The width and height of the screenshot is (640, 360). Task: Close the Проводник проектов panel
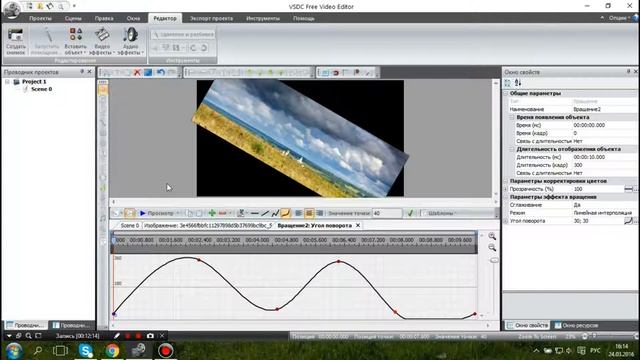(x=89, y=71)
